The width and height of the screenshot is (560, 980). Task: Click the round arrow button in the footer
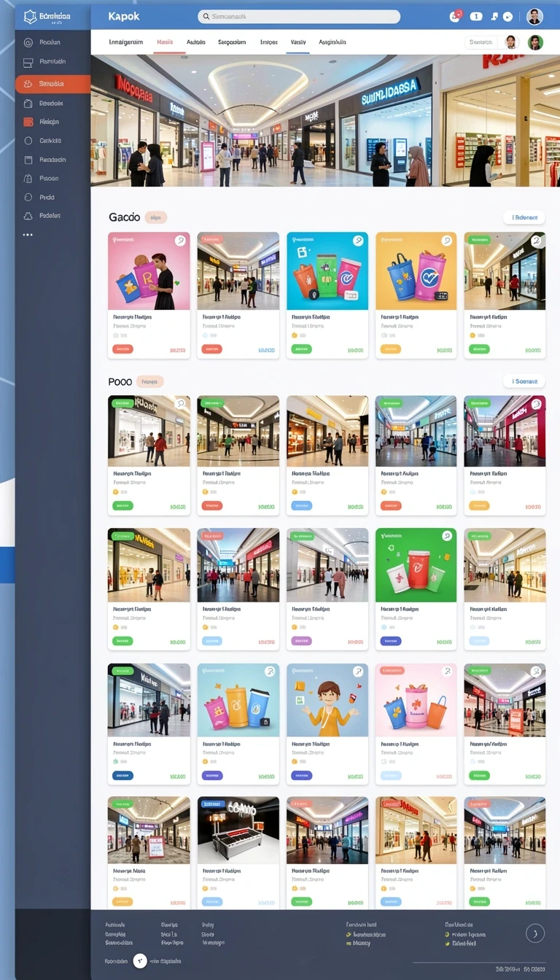(535, 933)
